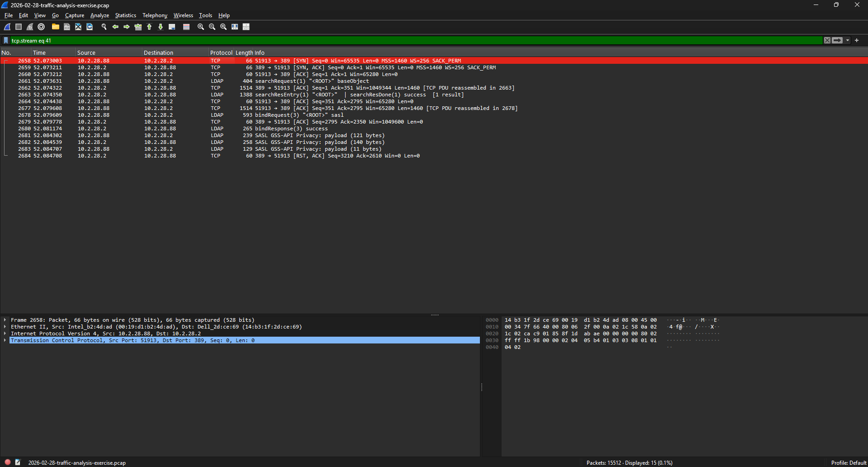
Task: Toggle packet list colorization
Action: (x=186, y=27)
